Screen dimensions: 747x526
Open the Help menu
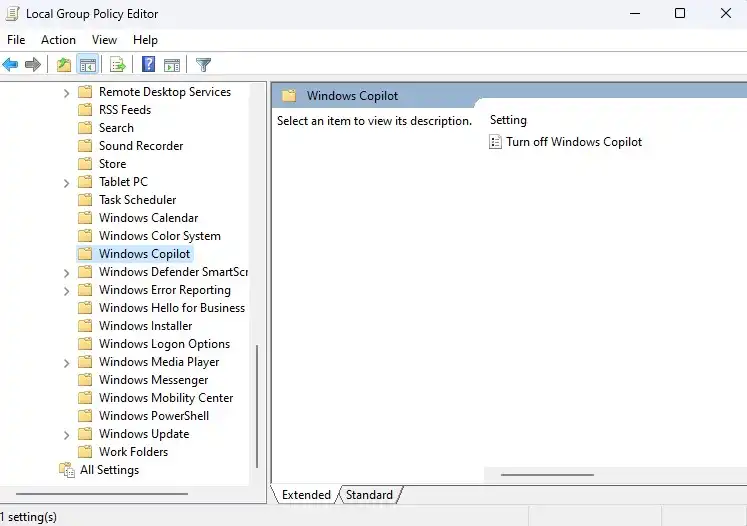pos(145,40)
